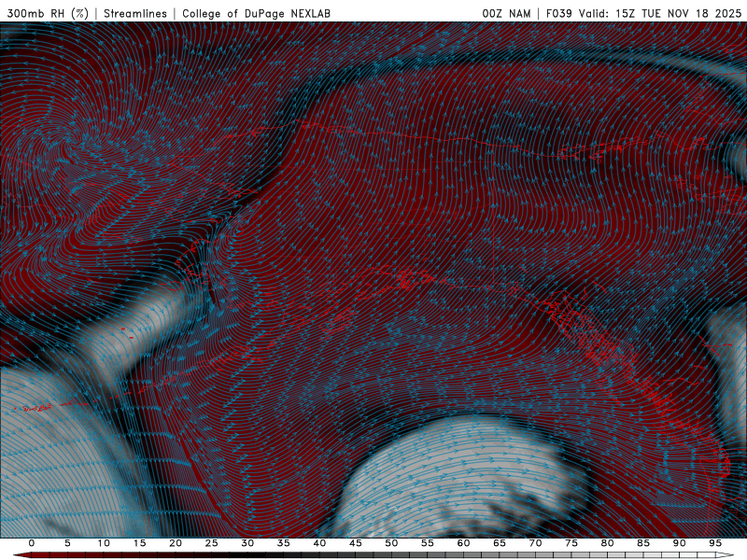Click the colorbar label "70"
This screenshot has width=747, height=560.
point(535,543)
